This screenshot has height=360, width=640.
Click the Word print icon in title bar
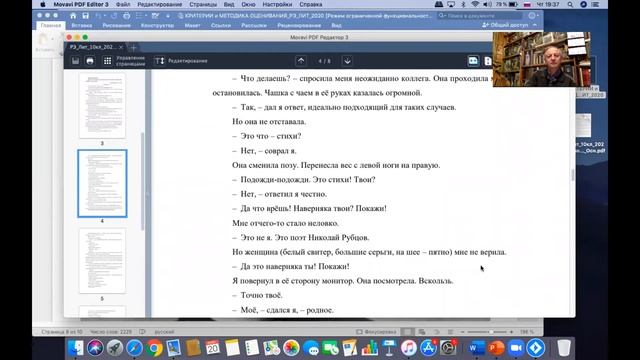[127, 16]
